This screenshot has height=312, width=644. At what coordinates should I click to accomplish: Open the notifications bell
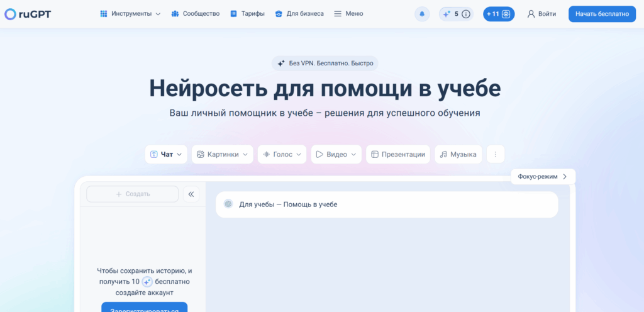coord(422,14)
